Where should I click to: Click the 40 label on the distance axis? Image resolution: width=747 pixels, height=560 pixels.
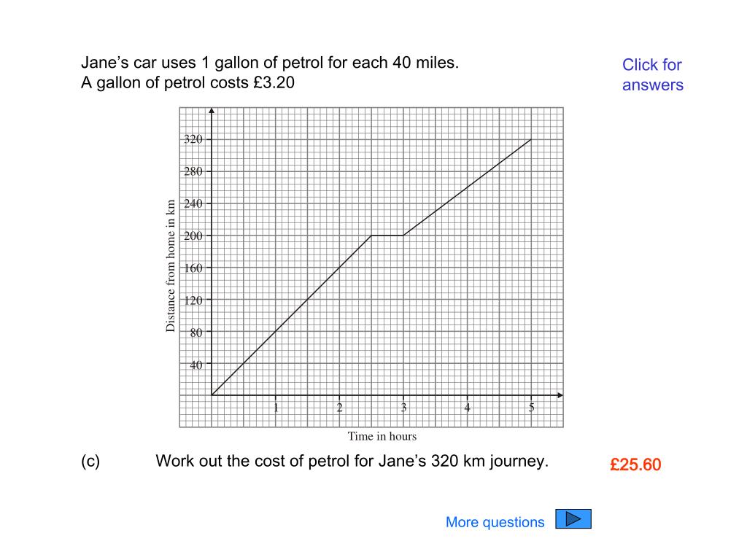point(196,365)
